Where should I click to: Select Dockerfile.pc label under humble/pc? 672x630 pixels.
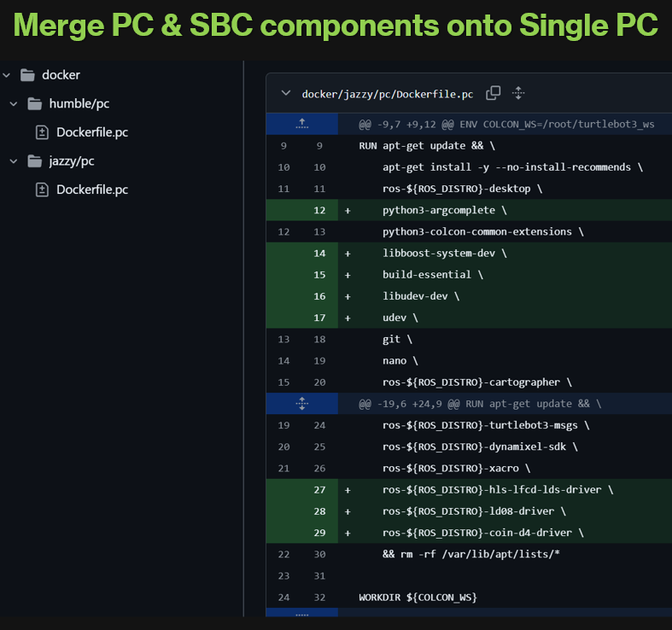click(92, 132)
